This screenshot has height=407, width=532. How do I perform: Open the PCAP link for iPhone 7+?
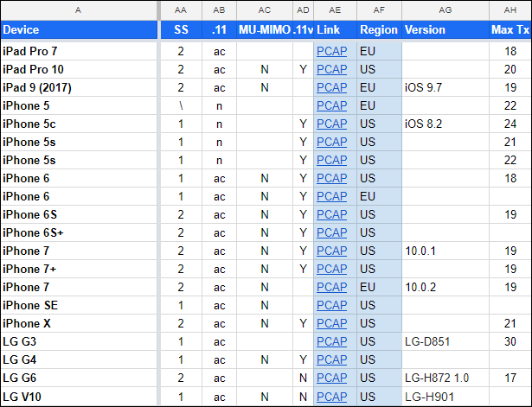coord(331,269)
